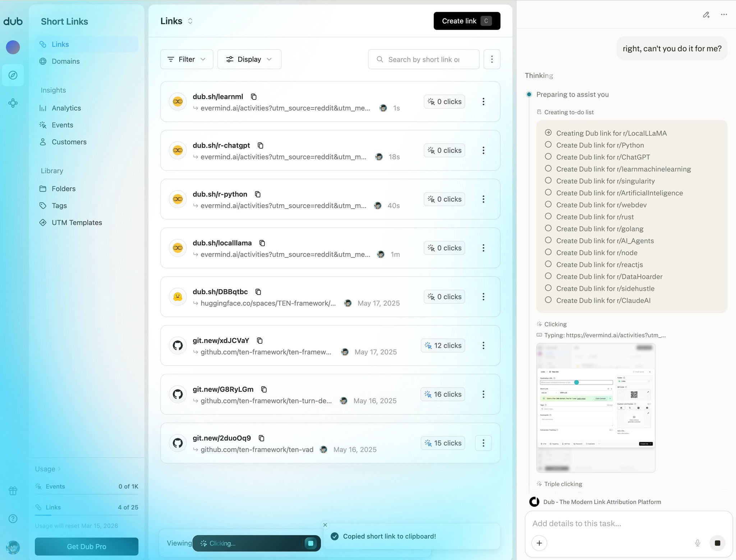Select the r/Python to-do circle

point(548,145)
